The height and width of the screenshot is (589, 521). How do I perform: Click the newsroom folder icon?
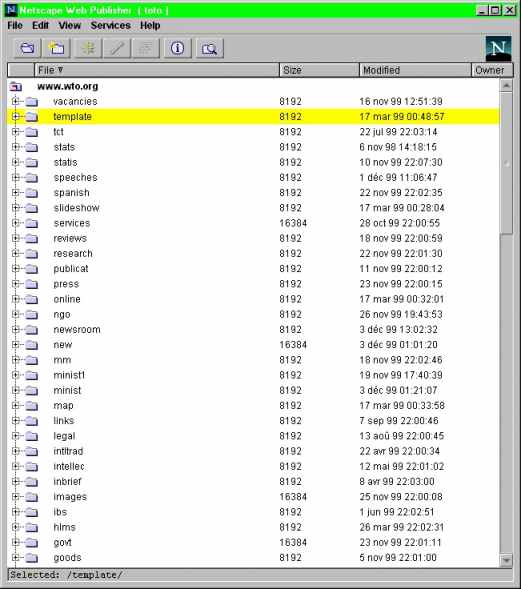coord(32,330)
